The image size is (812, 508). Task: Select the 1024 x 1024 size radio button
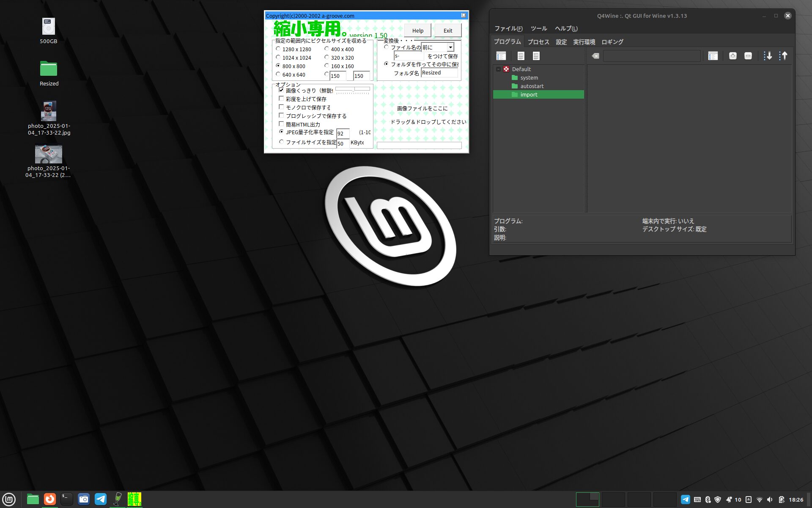click(x=278, y=57)
